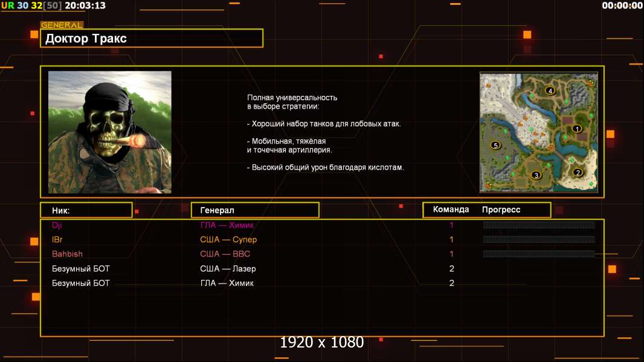Click the Команда column header
This screenshot has width=644, height=362.
[x=451, y=209]
